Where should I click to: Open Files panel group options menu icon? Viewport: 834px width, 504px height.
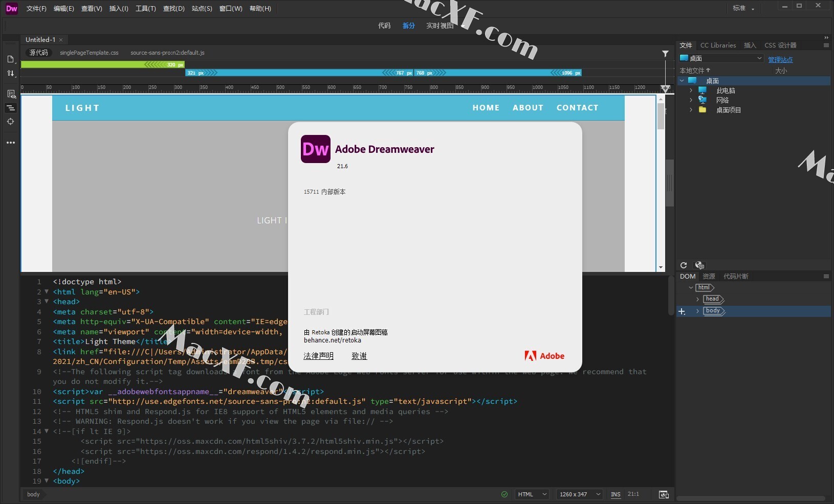[826, 45]
